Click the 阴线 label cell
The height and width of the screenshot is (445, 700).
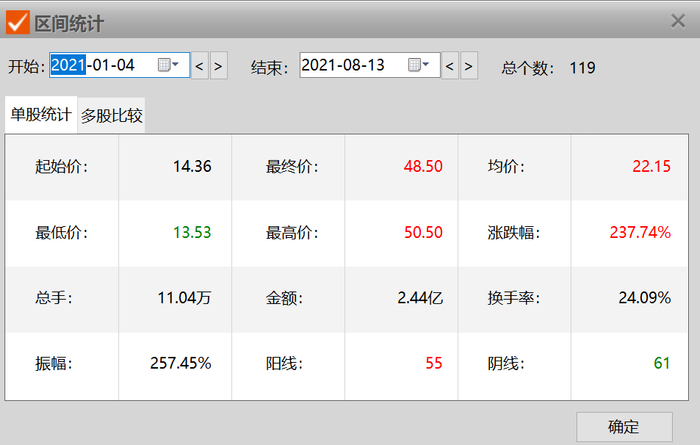click(514, 364)
